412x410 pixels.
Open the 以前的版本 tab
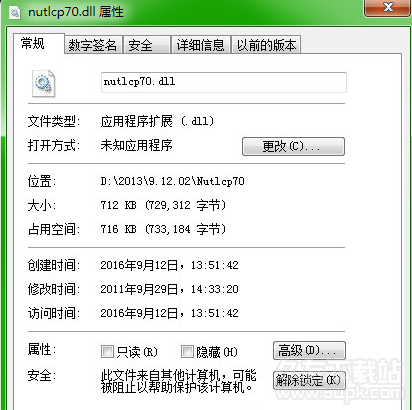(266, 45)
